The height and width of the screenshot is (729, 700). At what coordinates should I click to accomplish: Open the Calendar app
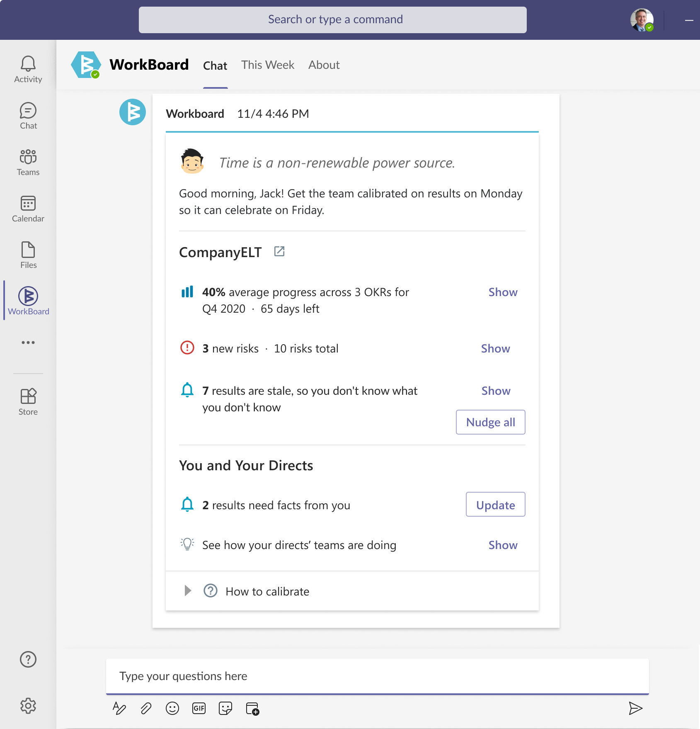[x=28, y=209]
